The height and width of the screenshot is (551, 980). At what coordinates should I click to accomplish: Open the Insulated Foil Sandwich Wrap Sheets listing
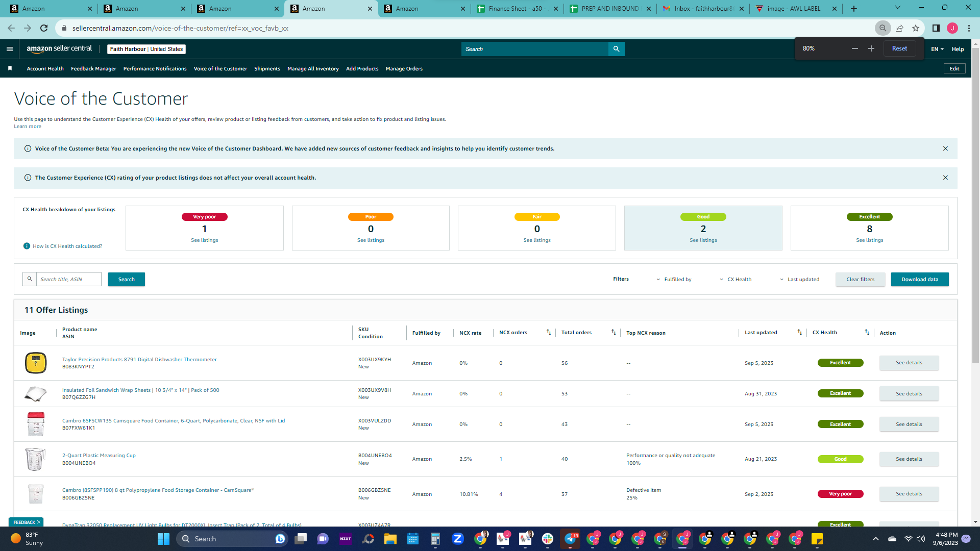(140, 390)
